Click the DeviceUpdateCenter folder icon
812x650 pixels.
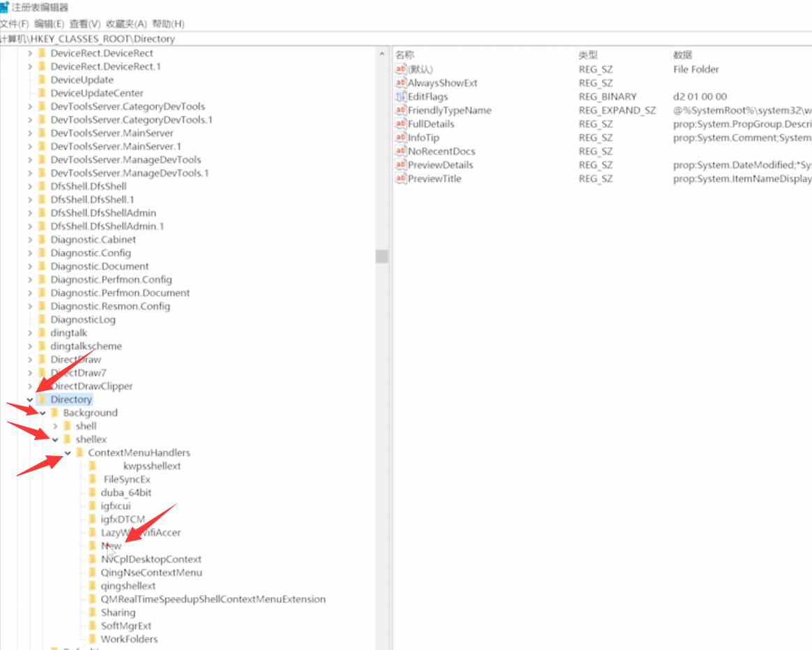pos(43,93)
